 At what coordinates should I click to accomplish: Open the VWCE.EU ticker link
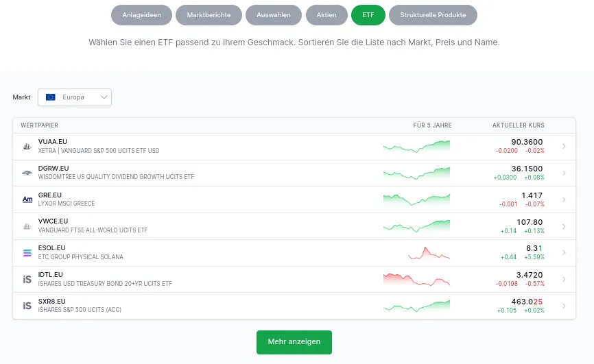(x=53, y=221)
